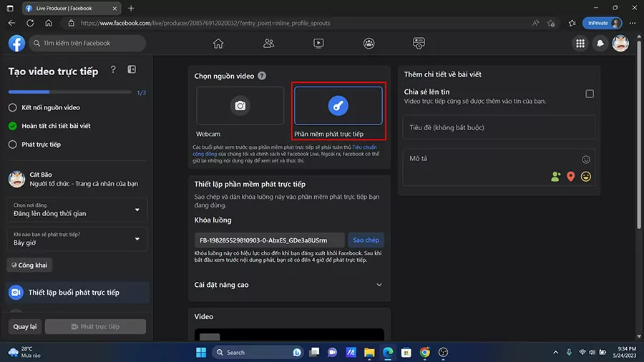
Task: Open the notifications bell icon
Action: click(600, 43)
